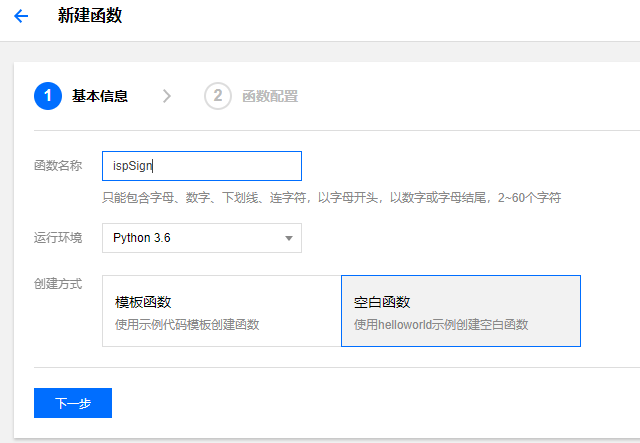Screen dimensions: 640x443
Task: Switch to the 函数配置 step tab
Action: pos(269,96)
